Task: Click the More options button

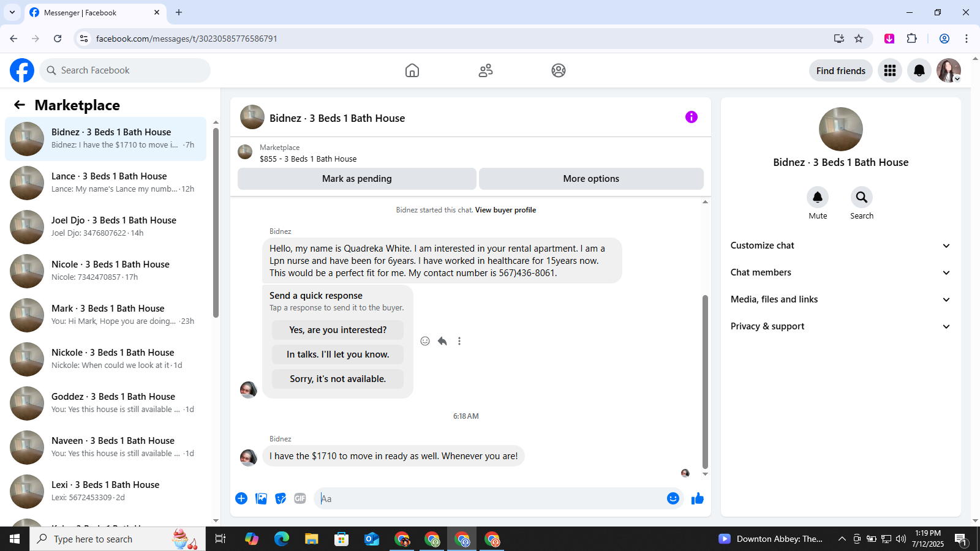Action: [x=591, y=179]
